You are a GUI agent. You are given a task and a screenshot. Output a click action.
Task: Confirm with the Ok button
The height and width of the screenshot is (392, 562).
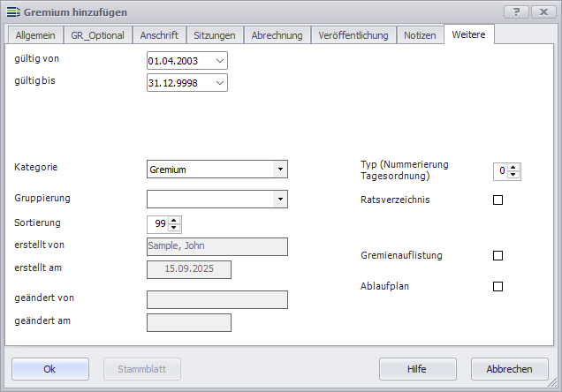pyautogui.click(x=50, y=369)
